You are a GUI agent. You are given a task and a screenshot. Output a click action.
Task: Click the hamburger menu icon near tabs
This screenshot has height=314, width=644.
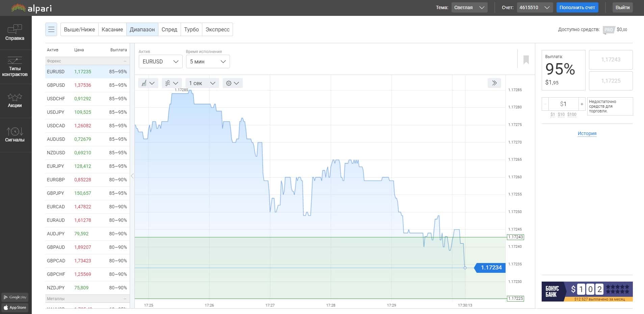[51, 29]
